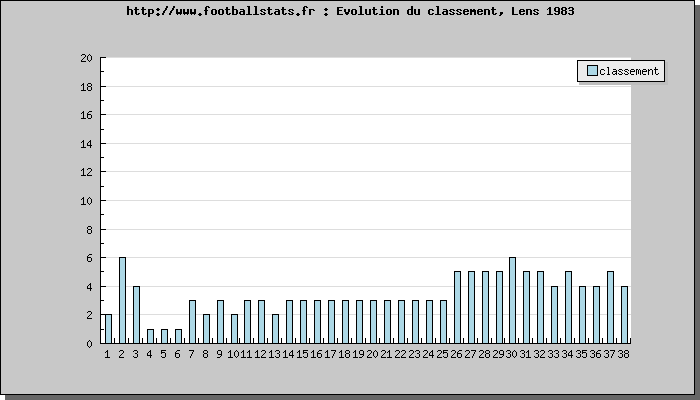Click the x-axis label 5
The image size is (700, 400).
163,354
